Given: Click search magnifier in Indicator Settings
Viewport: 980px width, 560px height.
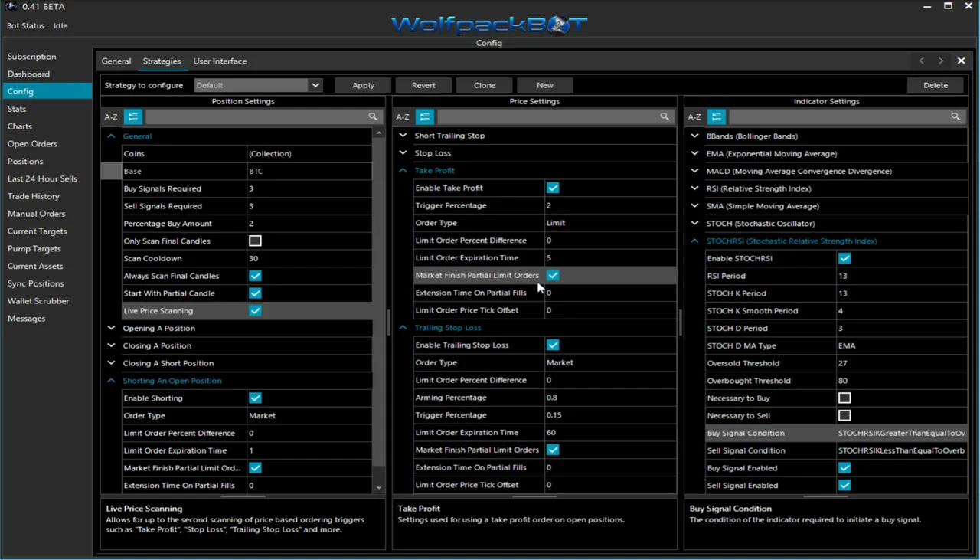Looking at the screenshot, I should coord(955,116).
